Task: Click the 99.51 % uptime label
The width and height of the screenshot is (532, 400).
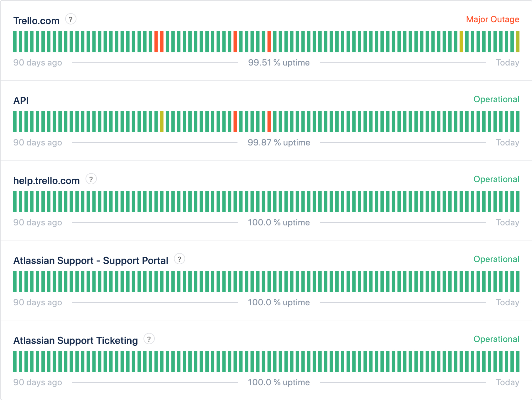Action: point(279,63)
